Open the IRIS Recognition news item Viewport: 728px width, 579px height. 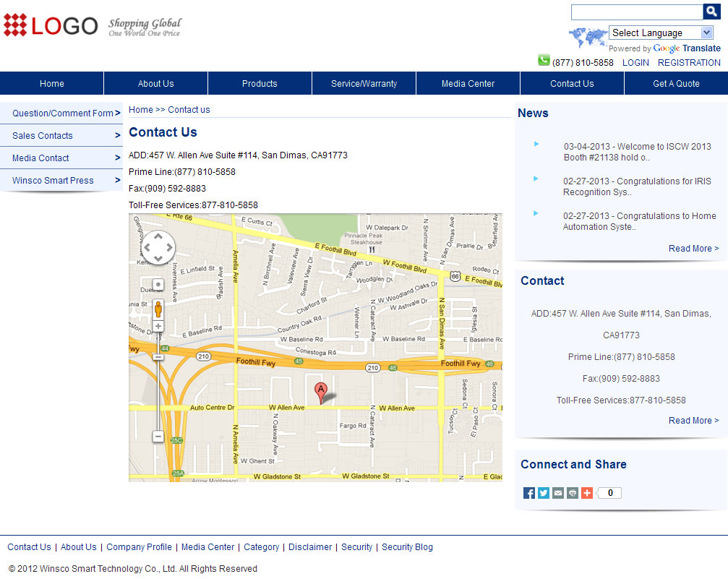[x=637, y=186]
